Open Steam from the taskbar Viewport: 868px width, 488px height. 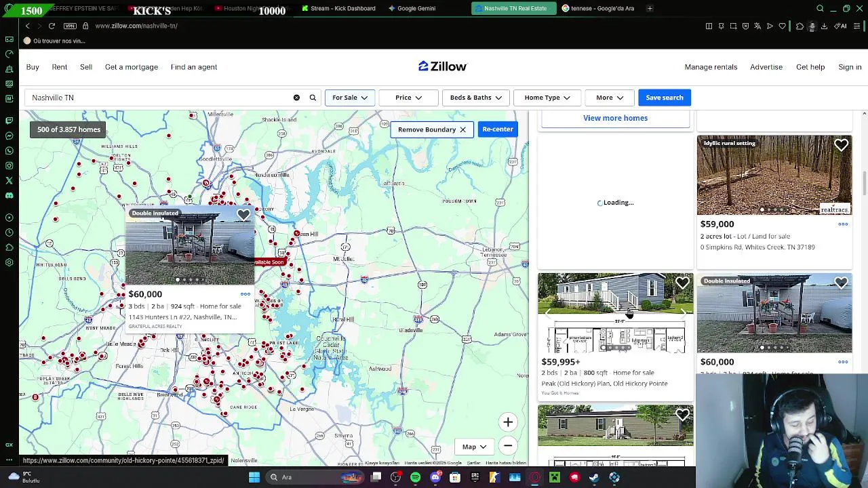594,477
